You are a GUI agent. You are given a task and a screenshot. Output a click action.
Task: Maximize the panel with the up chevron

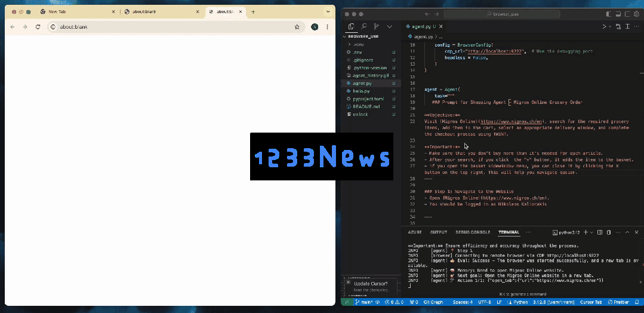tap(627, 232)
